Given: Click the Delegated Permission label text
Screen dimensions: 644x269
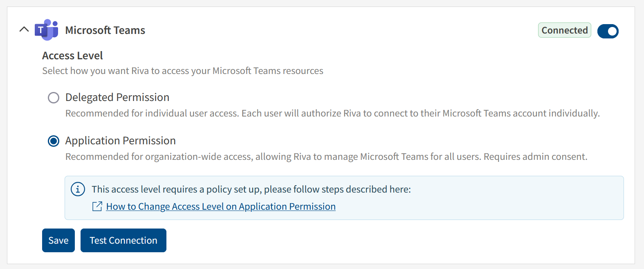Looking at the screenshot, I should [117, 97].
